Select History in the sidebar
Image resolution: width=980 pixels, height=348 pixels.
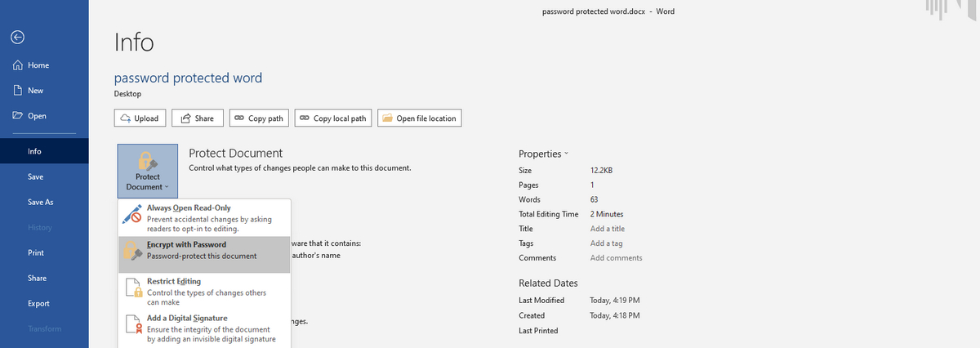point(44,227)
